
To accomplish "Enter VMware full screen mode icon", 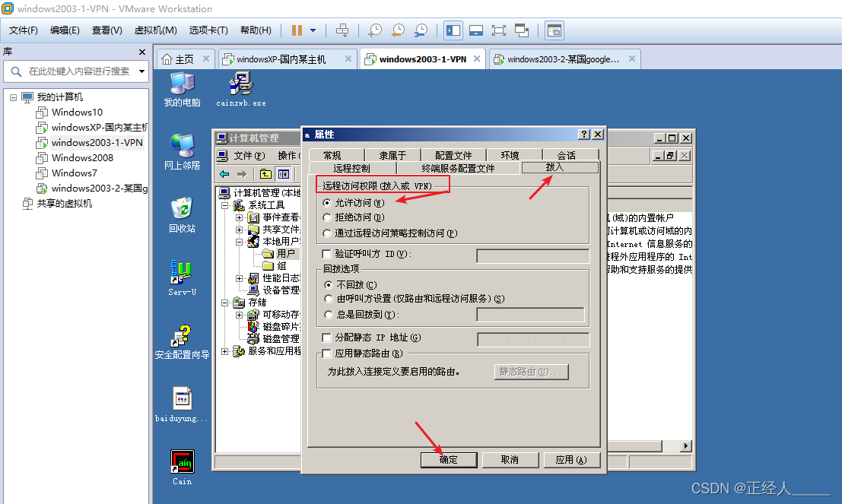I will (x=499, y=30).
